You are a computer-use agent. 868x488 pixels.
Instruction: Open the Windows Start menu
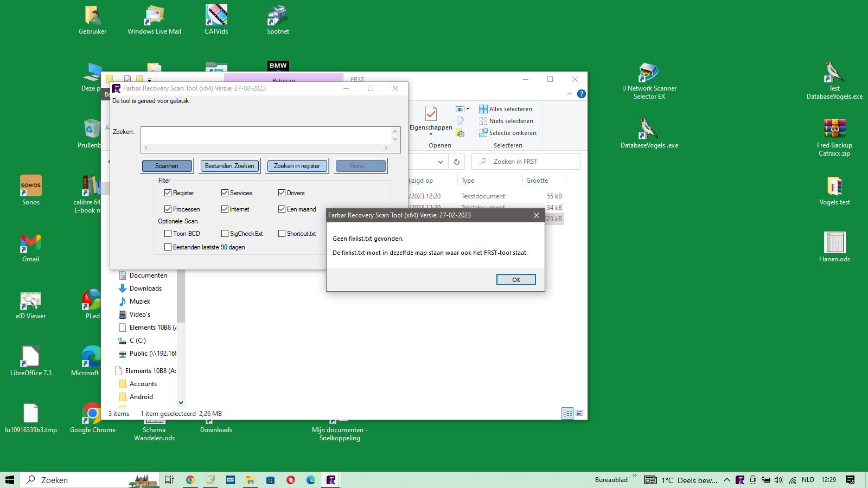(x=10, y=480)
